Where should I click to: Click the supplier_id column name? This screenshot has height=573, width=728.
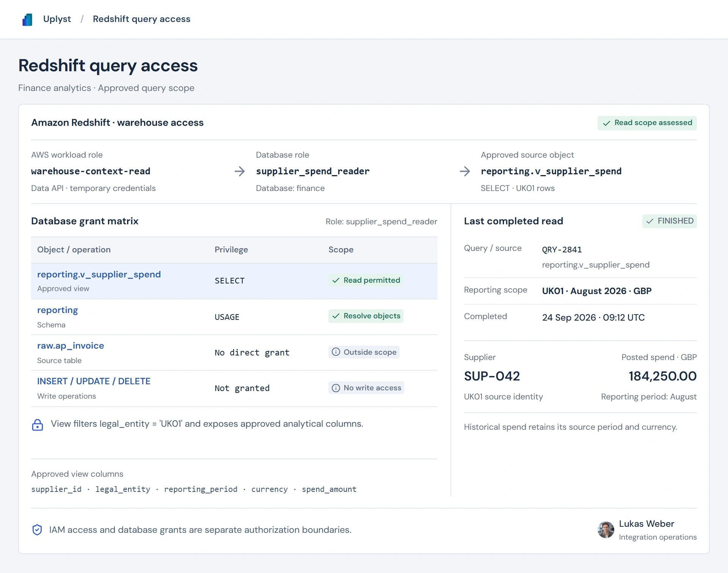pos(56,489)
